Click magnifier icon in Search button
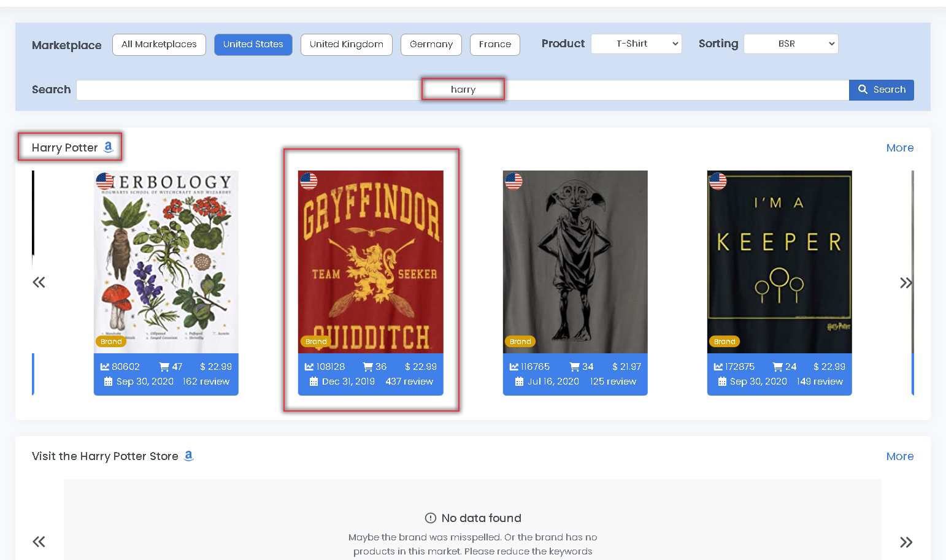Image resolution: width=946 pixels, height=560 pixels. pyautogui.click(x=863, y=90)
